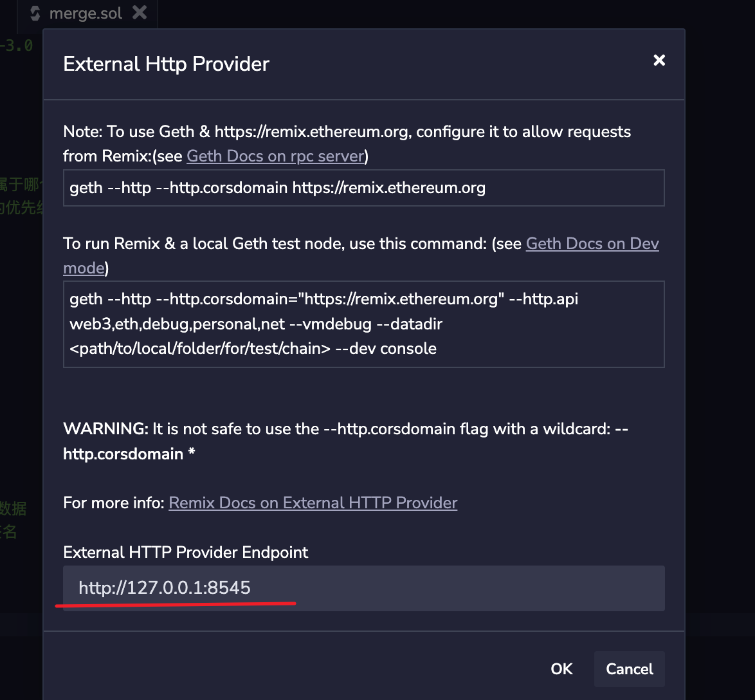Screen dimensions: 755x700
Task: Click the local Geth test node instruction text
Action: coord(293,244)
